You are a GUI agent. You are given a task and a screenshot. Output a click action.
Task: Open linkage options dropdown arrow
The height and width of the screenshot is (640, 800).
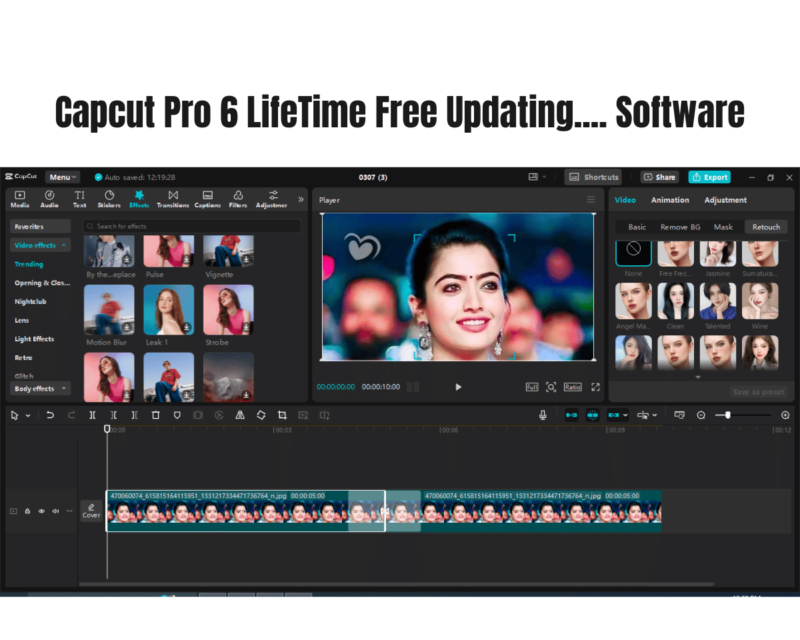pyautogui.click(x=625, y=415)
